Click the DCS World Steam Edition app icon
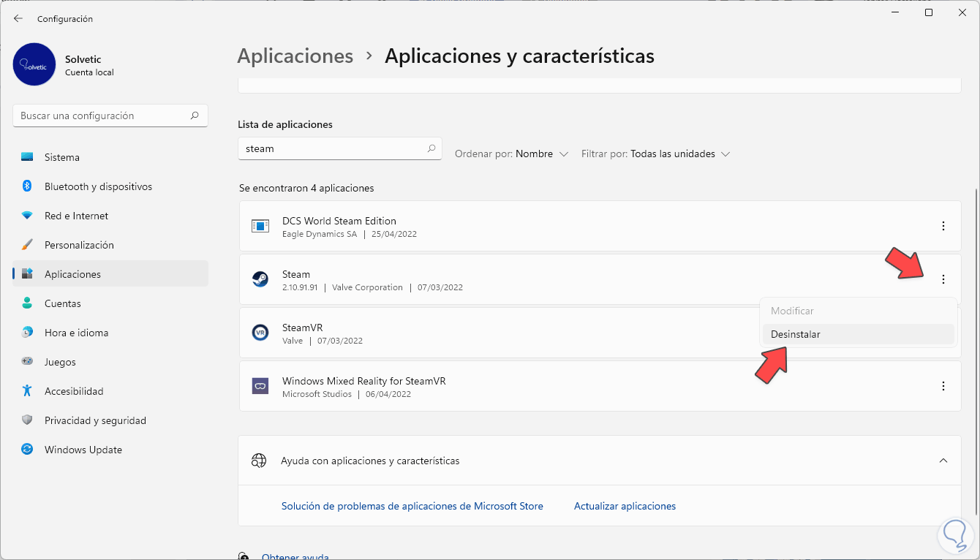Viewport: 980px width, 560px height. pos(260,226)
